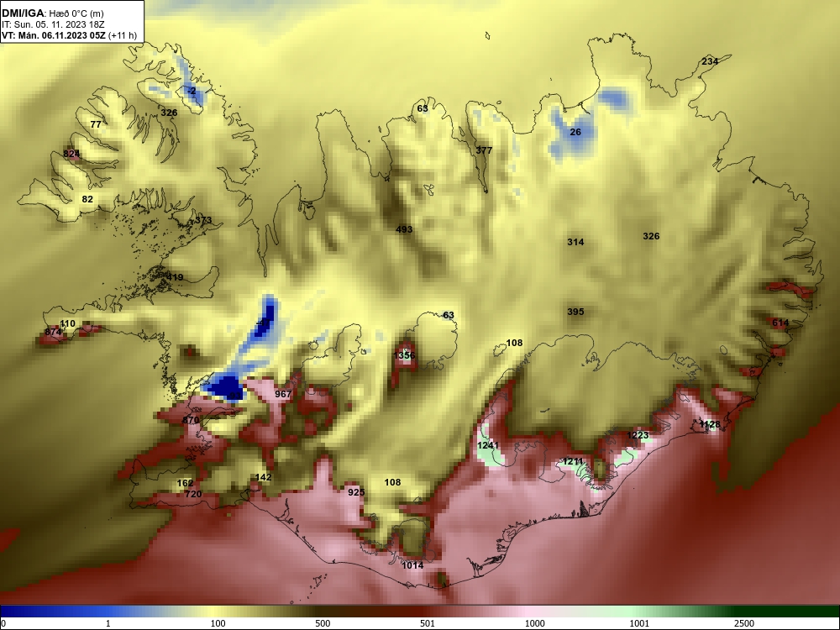
Task: Click the '501' legend tick label
Action: pos(428,623)
